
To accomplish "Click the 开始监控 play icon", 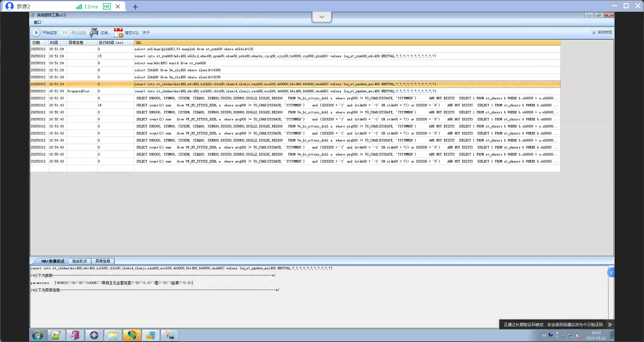I will click(36, 33).
